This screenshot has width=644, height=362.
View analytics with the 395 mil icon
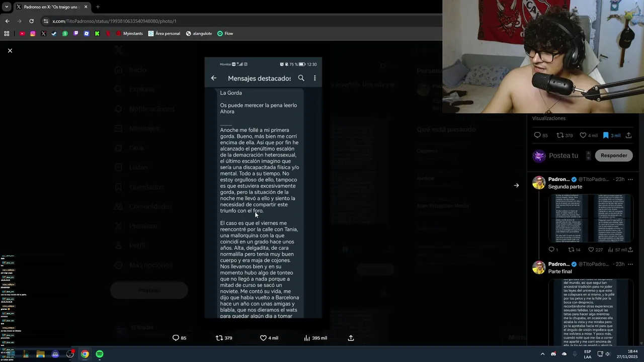315,338
